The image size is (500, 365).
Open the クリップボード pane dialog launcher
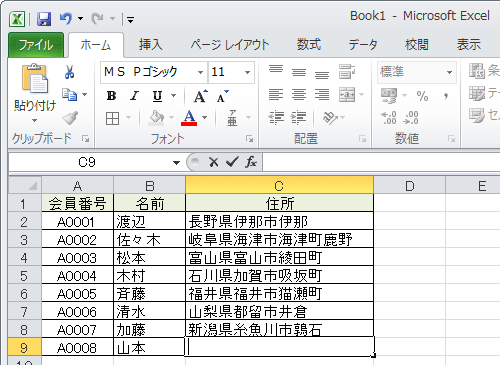coord(86,139)
